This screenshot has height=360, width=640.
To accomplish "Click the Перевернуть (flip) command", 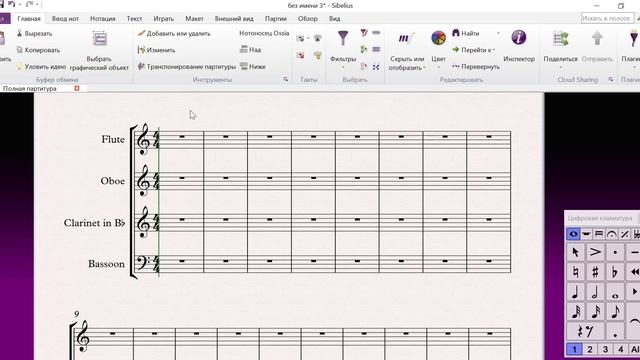I will 476,67.
